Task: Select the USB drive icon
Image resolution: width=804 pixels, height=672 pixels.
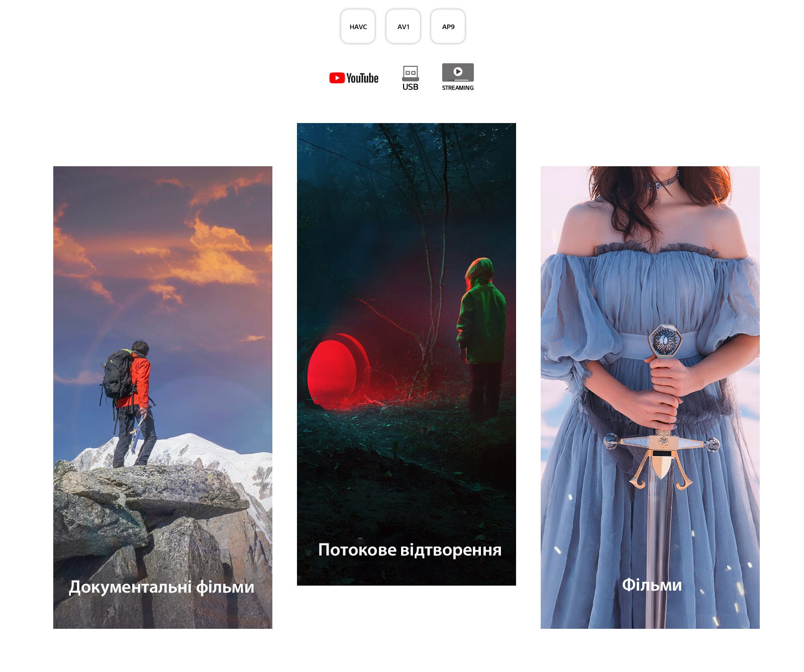Action: pos(410,73)
